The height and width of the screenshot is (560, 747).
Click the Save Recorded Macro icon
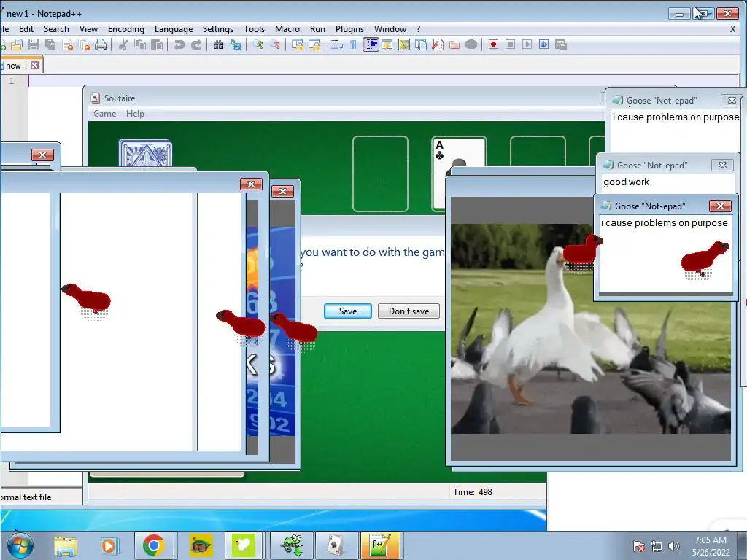pyautogui.click(x=561, y=44)
